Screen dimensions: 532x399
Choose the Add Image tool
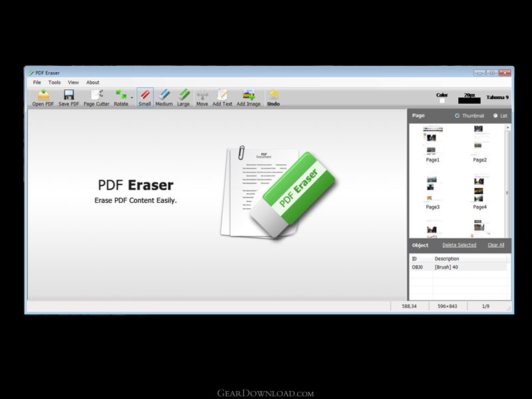[x=248, y=97]
